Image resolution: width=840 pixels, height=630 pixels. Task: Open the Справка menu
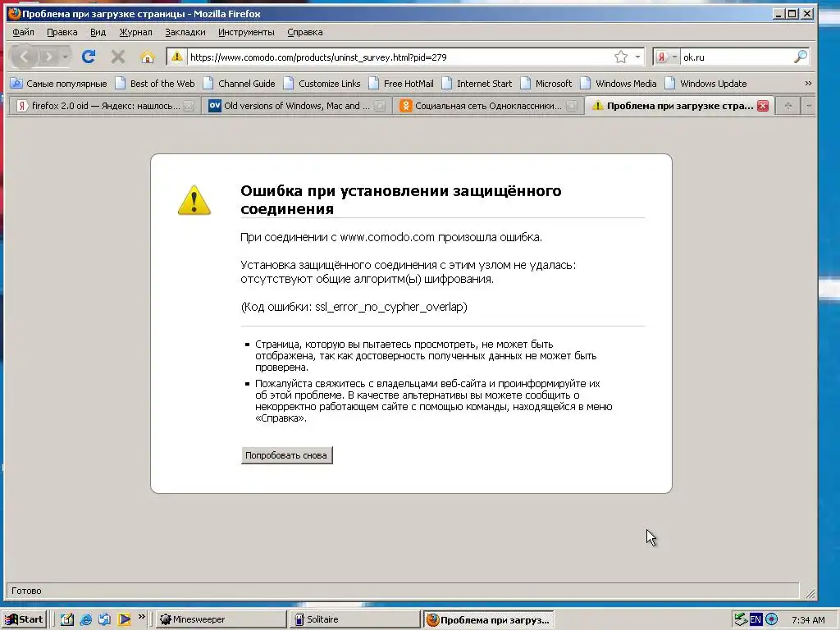[305, 32]
